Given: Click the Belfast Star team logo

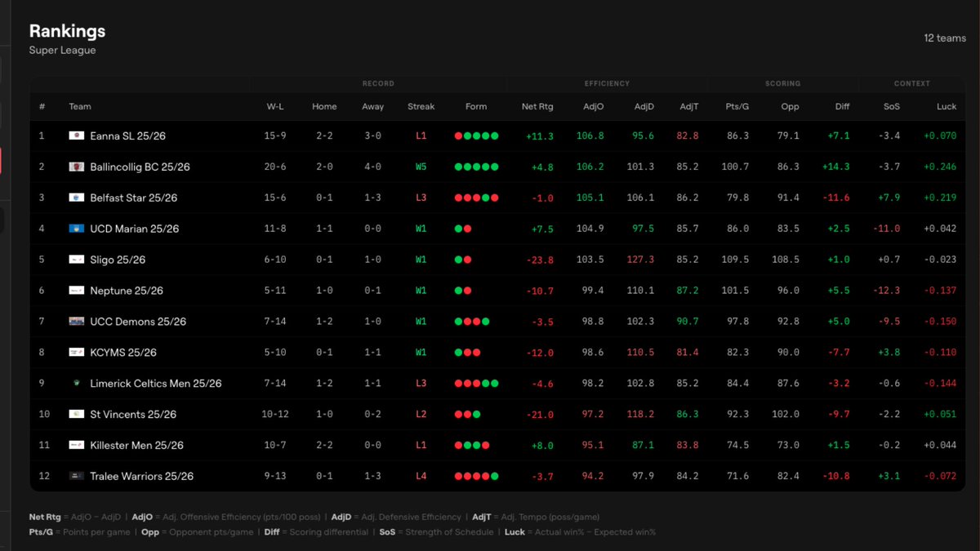Looking at the screenshot, I should click(77, 198).
